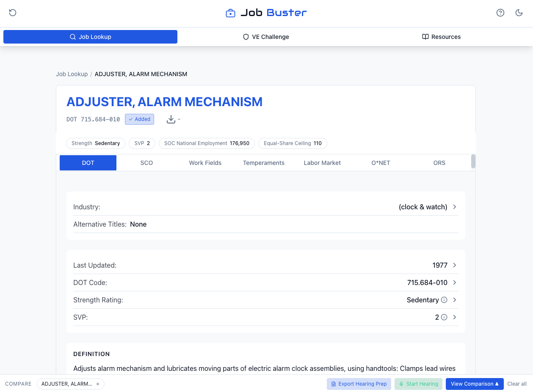This screenshot has width=533, height=392.
Task: Click the 715.684-010 value in the DOT Code row
Action: (x=427, y=282)
